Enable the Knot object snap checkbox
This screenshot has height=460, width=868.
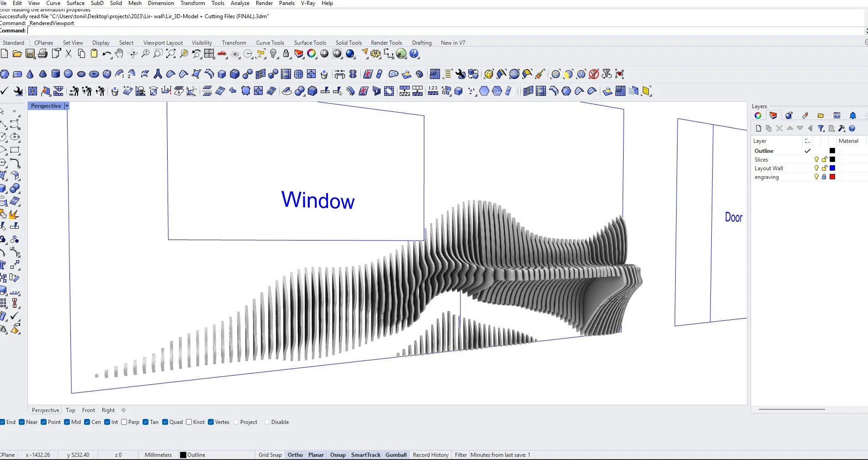point(189,422)
